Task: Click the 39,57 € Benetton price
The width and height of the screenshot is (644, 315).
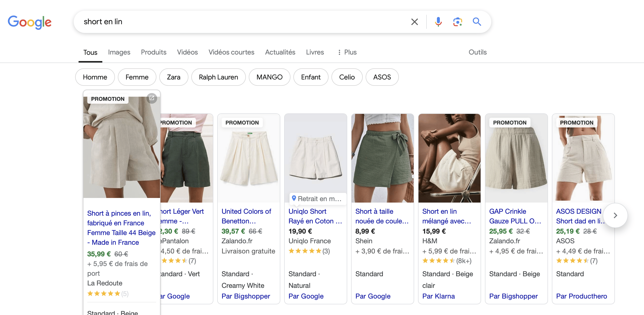Action: (x=233, y=231)
